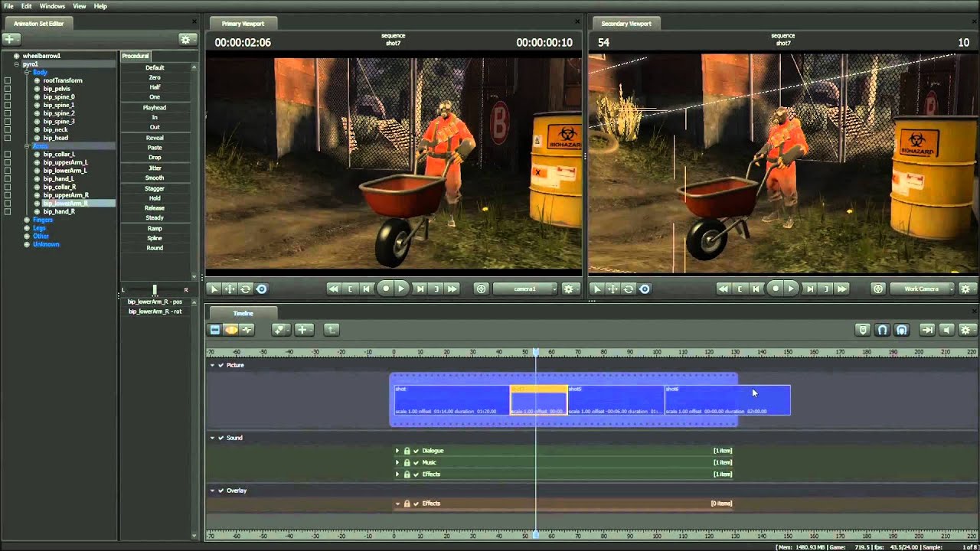Select the Procedural tab
This screenshot has height=551, width=980.
click(136, 56)
